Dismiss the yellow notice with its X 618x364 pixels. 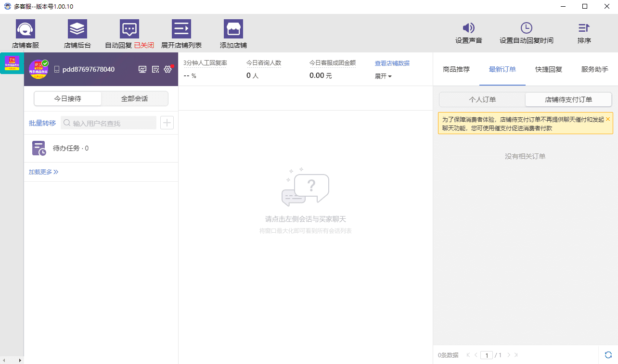[608, 119]
